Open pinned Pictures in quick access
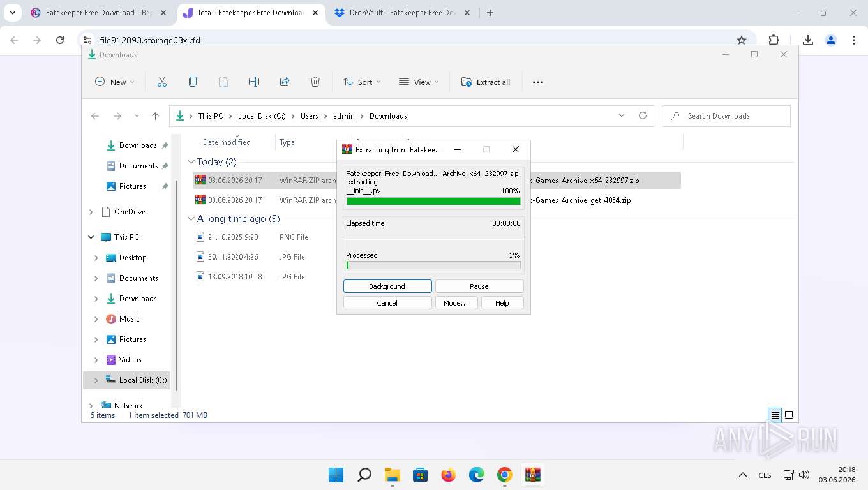The width and height of the screenshot is (868, 490). 133,186
